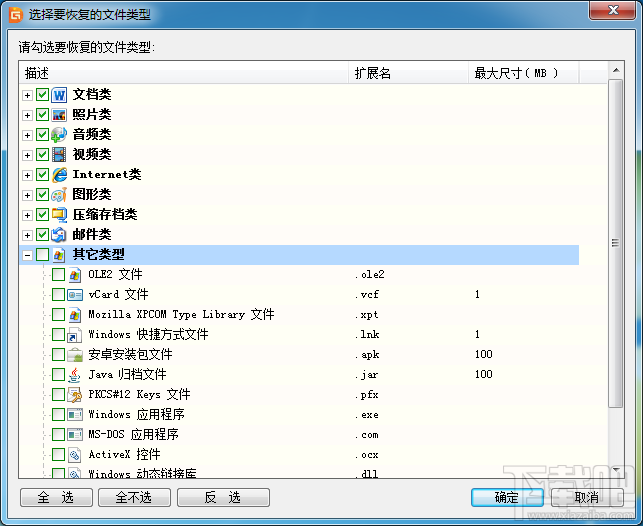Expand the 音频类 tree node

coord(27,136)
